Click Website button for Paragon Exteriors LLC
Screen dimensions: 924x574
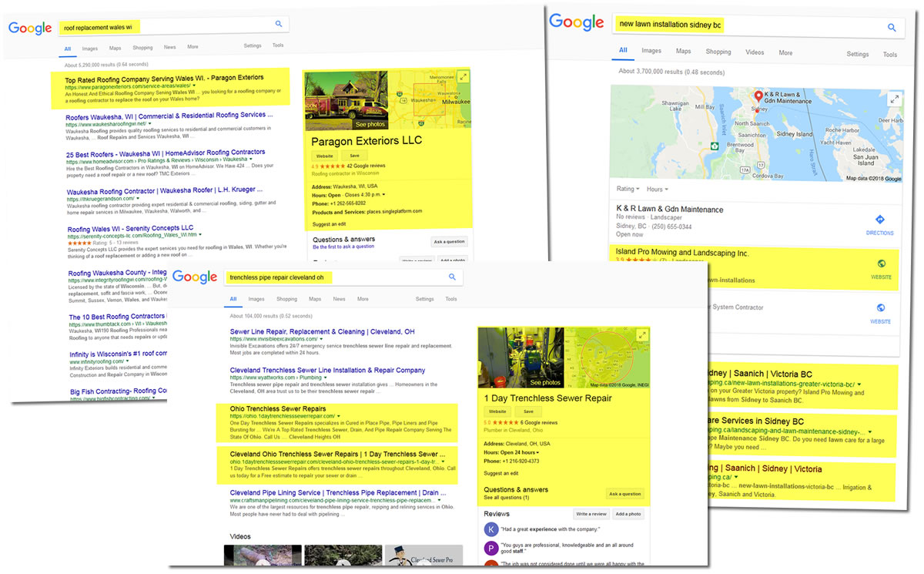point(323,155)
